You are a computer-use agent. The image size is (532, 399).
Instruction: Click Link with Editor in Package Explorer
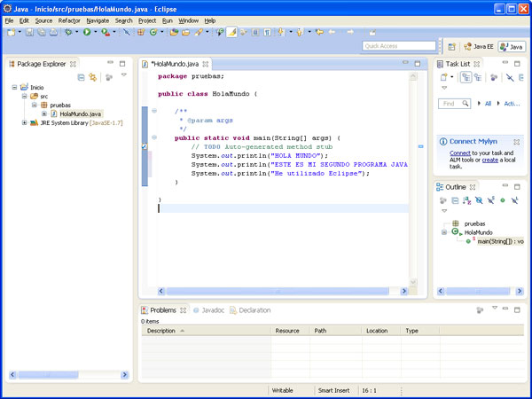93,77
